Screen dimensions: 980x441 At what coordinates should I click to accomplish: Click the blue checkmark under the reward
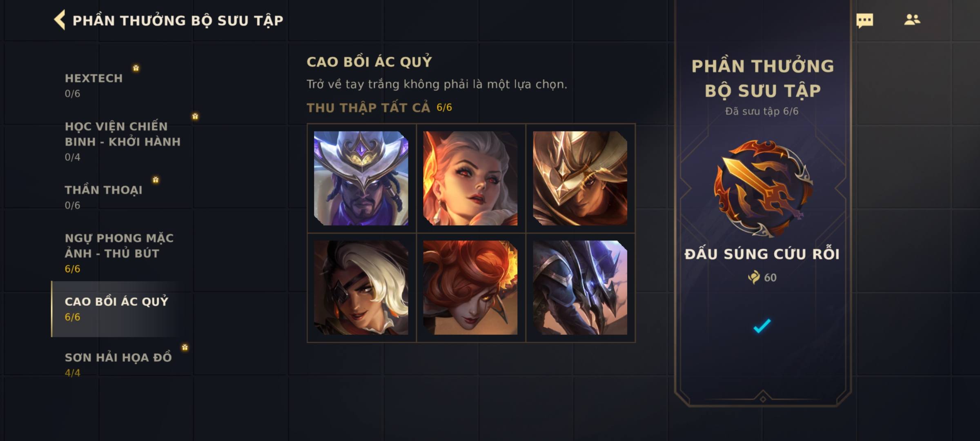coord(762,326)
